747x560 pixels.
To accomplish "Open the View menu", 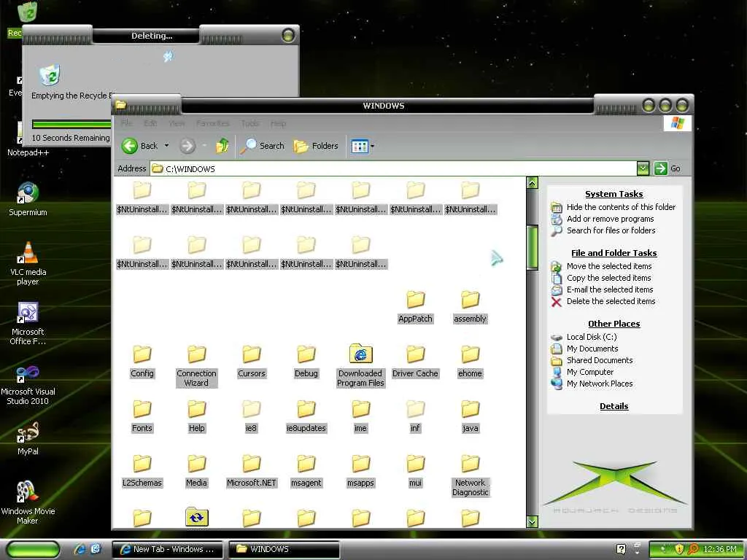I will (x=177, y=123).
